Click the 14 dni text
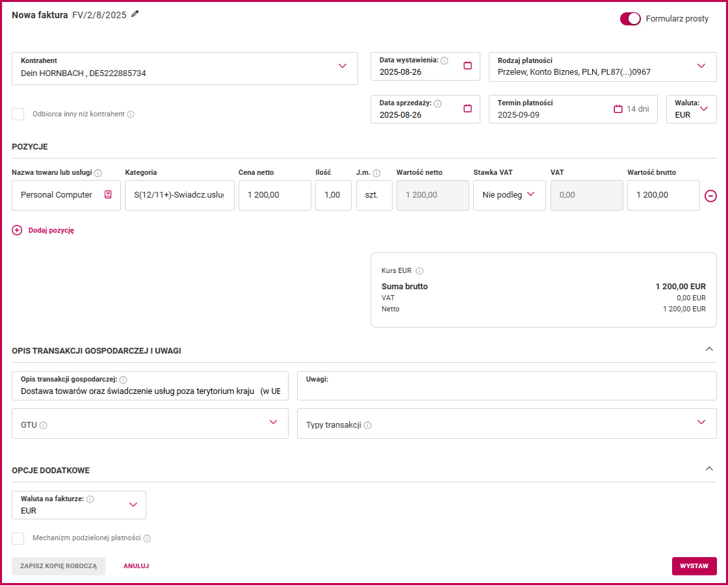This screenshot has width=728, height=585. point(638,109)
